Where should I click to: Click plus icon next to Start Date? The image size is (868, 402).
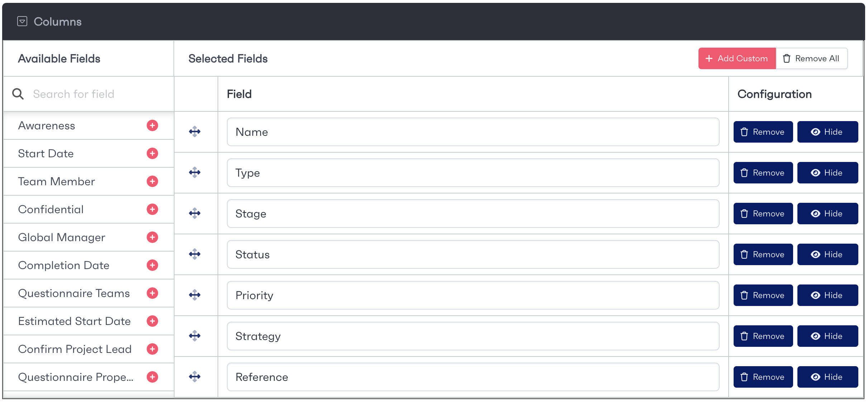point(152,153)
